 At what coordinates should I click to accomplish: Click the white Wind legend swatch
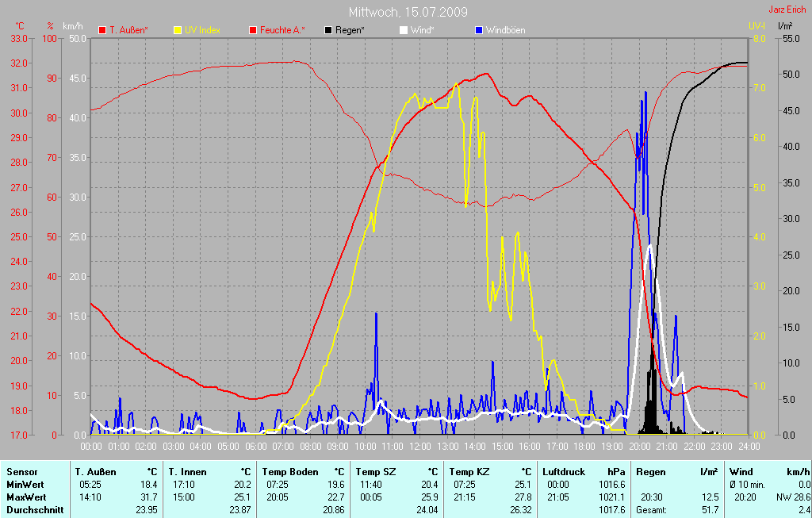404,30
